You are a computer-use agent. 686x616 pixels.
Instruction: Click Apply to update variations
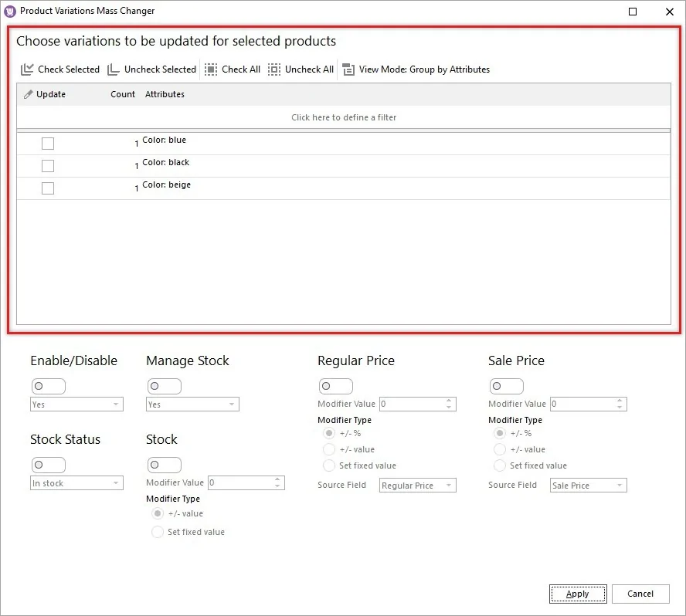point(578,594)
